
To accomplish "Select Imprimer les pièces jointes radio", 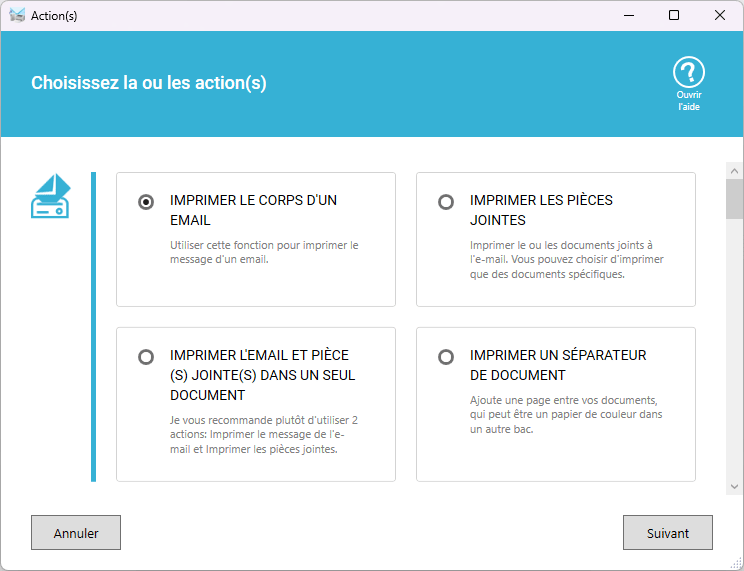I will coord(446,202).
